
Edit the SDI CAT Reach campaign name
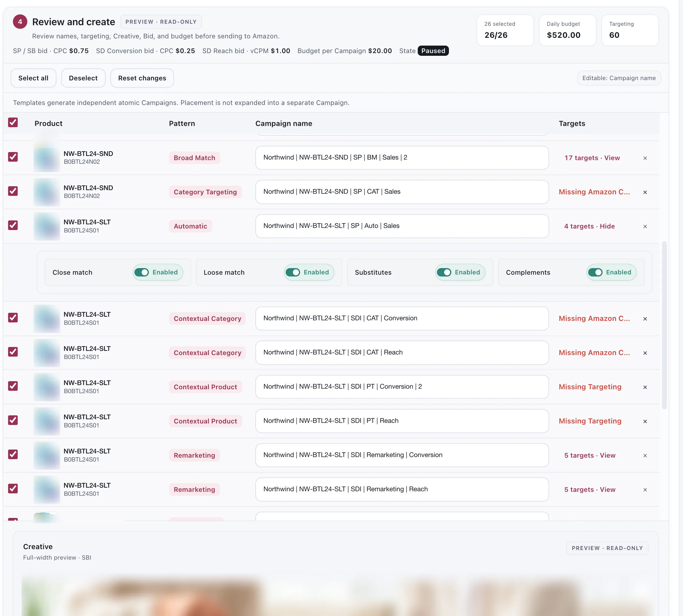click(x=402, y=353)
